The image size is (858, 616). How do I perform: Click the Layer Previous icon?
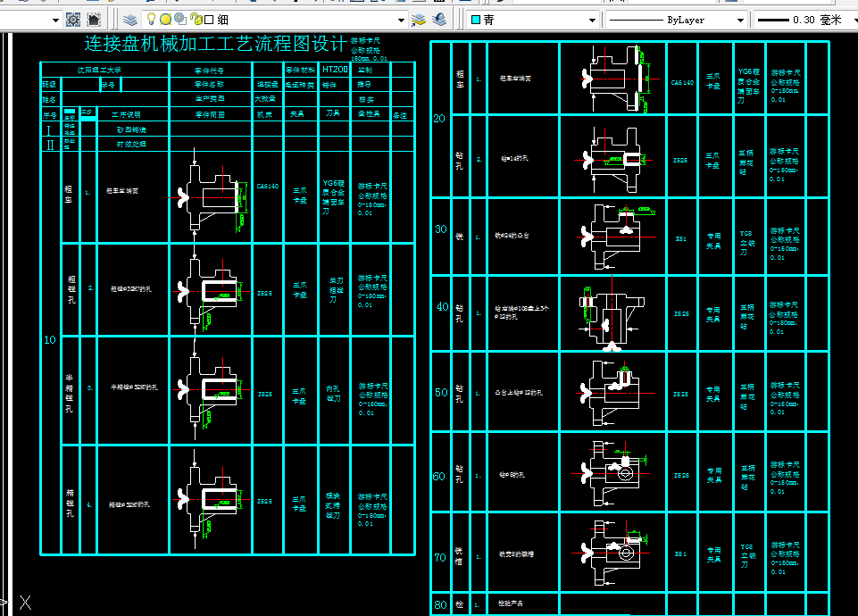(439, 21)
